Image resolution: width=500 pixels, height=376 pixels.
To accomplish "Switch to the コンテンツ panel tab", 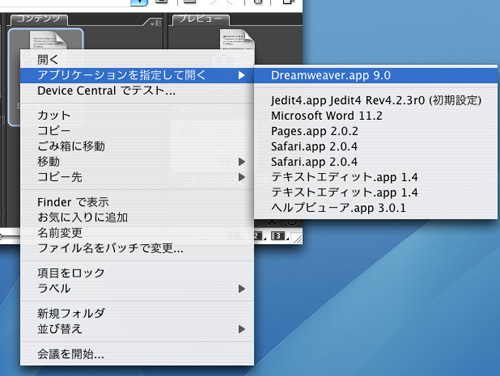I will click(x=38, y=19).
